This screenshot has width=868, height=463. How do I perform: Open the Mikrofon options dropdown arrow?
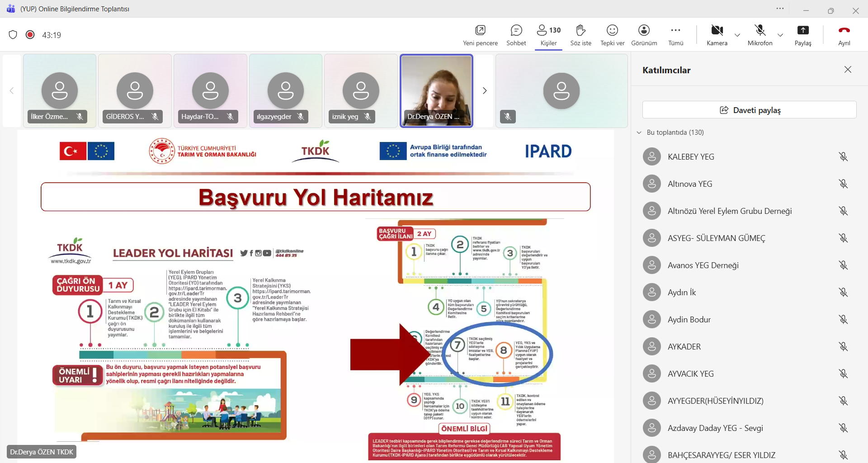pyautogui.click(x=780, y=35)
